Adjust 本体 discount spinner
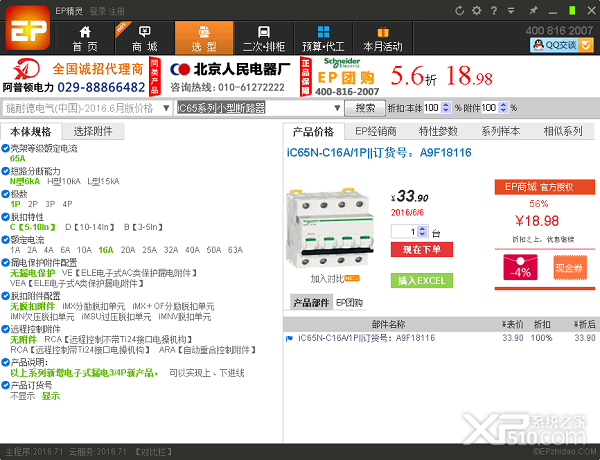 pyautogui.click(x=446, y=108)
